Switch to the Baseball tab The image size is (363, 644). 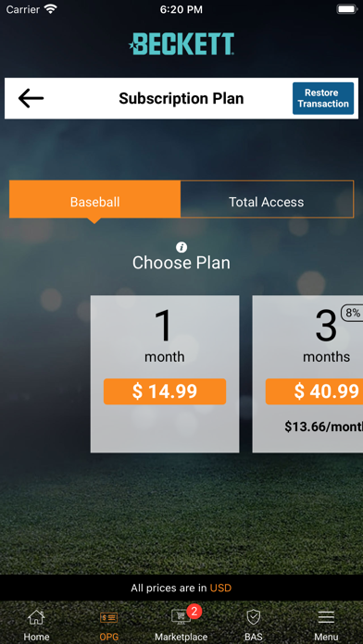[x=94, y=202]
